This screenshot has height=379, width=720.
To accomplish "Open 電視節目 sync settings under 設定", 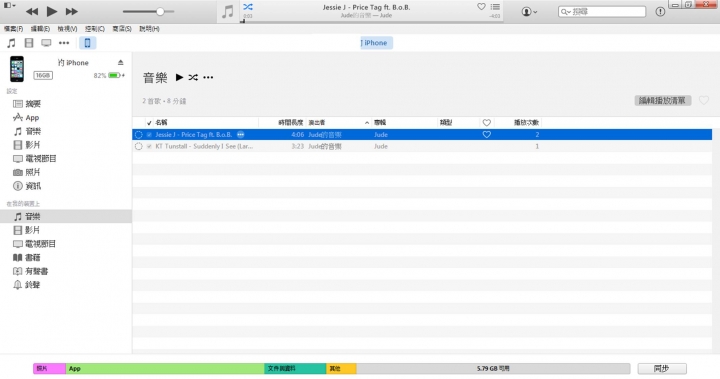I will tap(34, 158).
